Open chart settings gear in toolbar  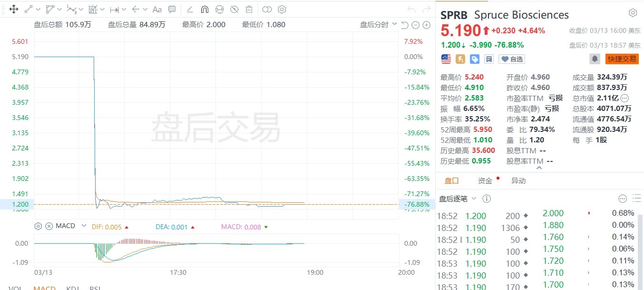[282, 9]
